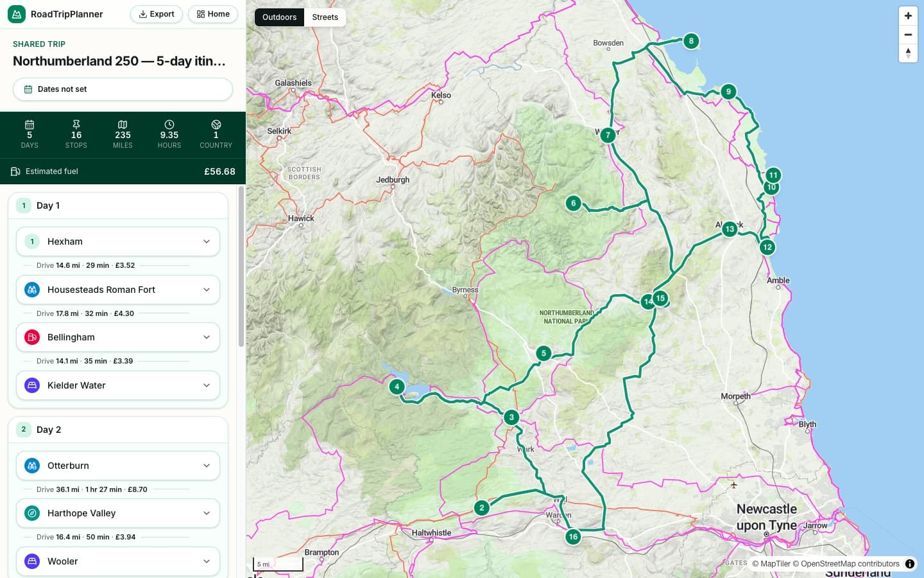Expand the Wooler stop
This screenshot has height=578, width=924.
pyautogui.click(x=118, y=561)
